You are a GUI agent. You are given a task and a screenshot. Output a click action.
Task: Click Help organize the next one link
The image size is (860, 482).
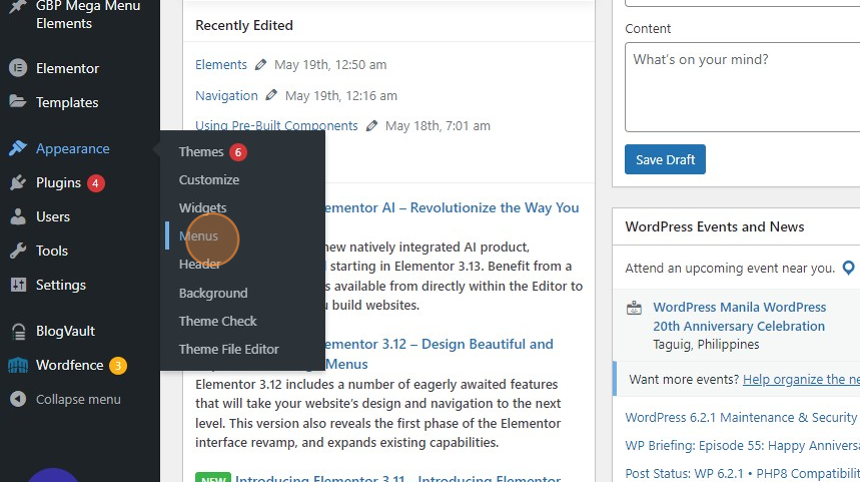(x=801, y=379)
